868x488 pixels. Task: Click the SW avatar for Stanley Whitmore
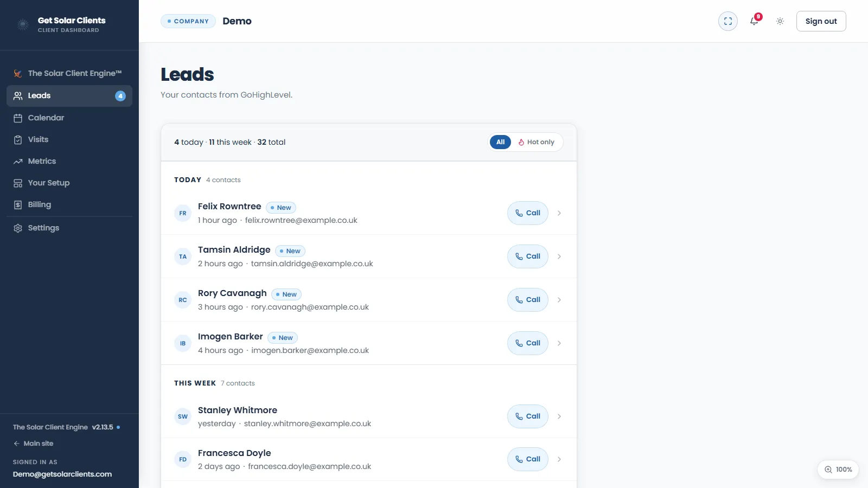point(183,416)
